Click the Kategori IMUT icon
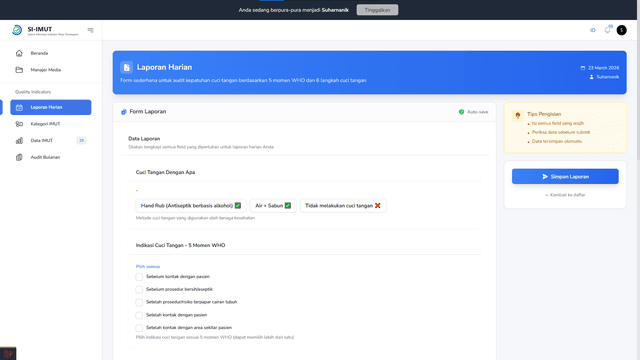 pyautogui.click(x=19, y=124)
